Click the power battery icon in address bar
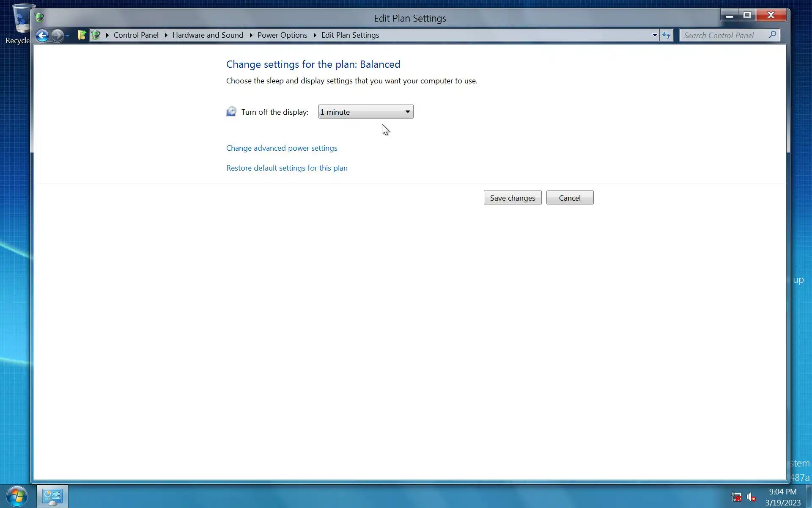The width and height of the screenshot is (812, 508). tap(96, 35)
